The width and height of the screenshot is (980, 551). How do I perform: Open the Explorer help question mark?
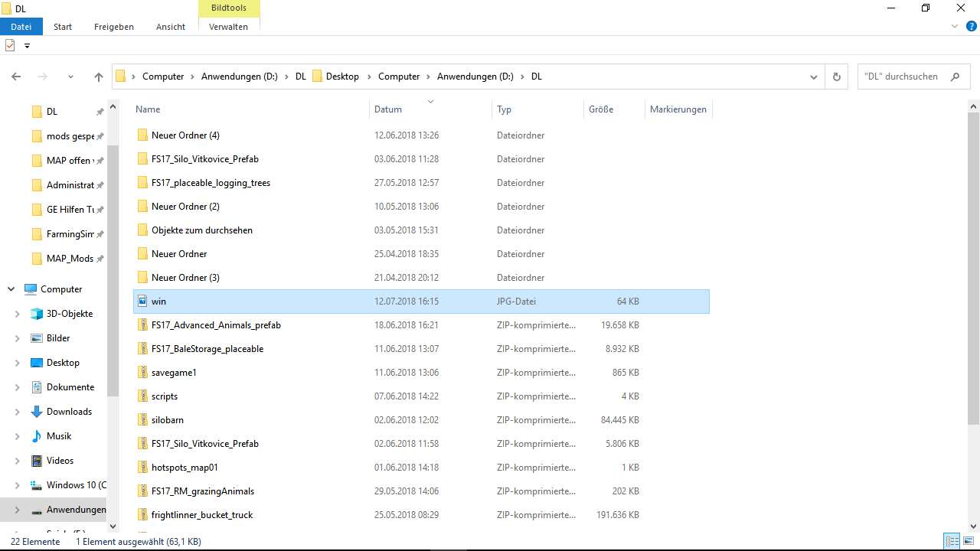click(x=972, y=26)
